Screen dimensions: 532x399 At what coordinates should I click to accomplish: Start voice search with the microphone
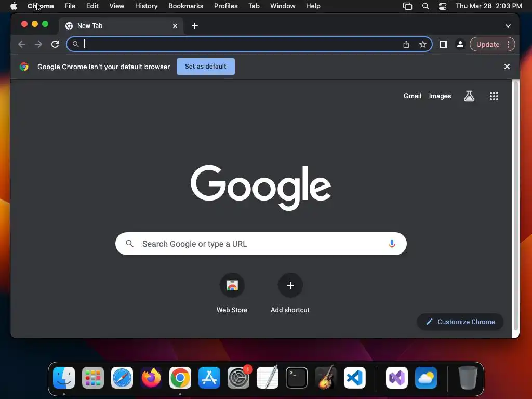[392, 244]
